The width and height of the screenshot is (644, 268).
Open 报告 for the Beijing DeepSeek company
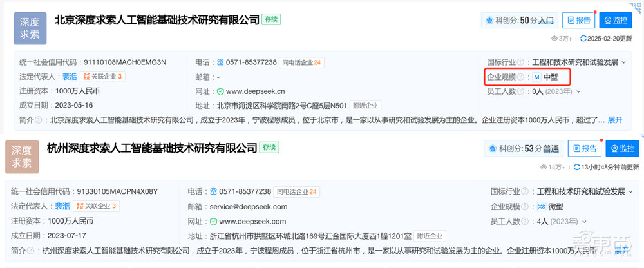coord(579,20)
